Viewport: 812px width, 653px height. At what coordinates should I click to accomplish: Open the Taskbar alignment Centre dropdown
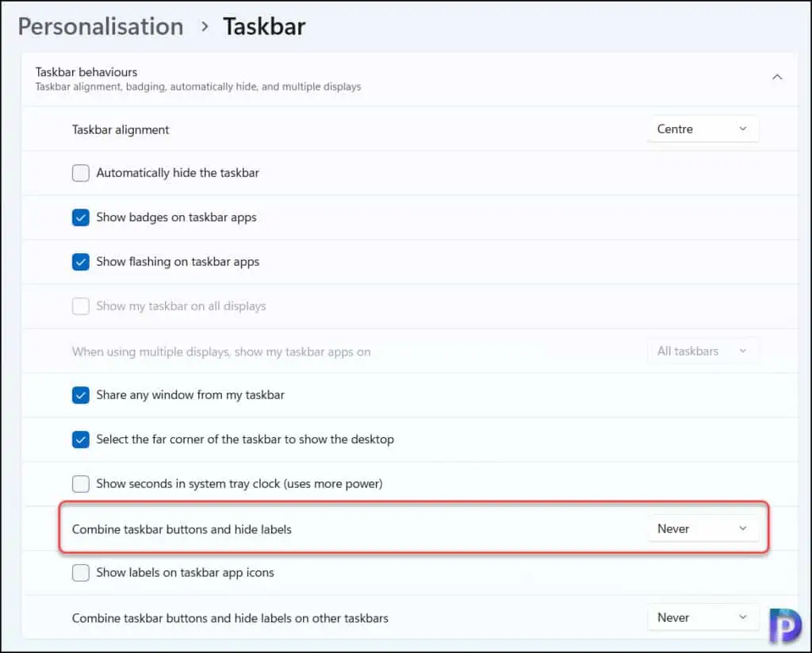(703, 129)
